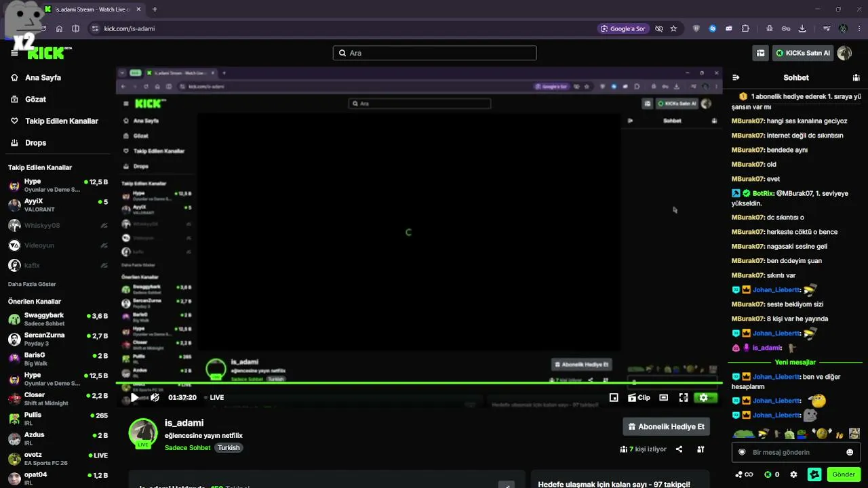
Task: Play the stream video
Action: [134, 398]
